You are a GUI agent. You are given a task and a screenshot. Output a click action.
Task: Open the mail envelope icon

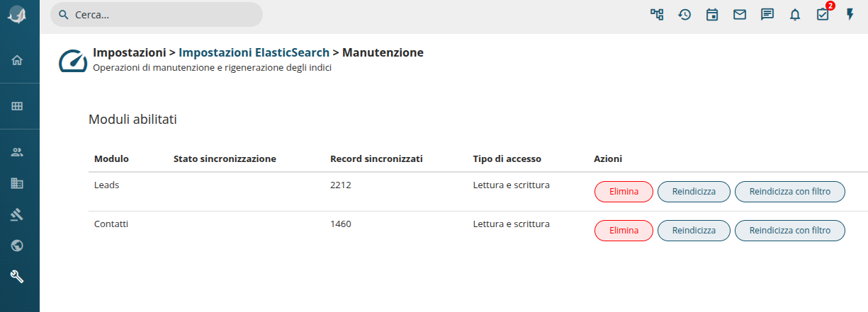[740, 14]
